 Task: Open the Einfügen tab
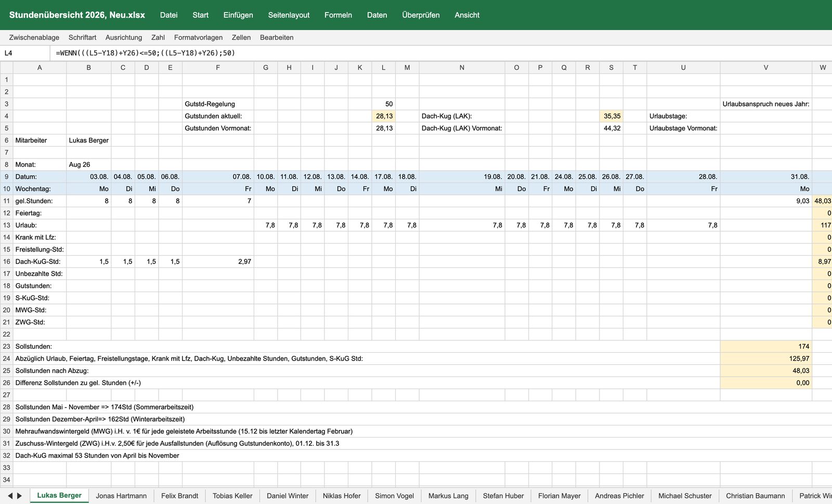(238, 15)
